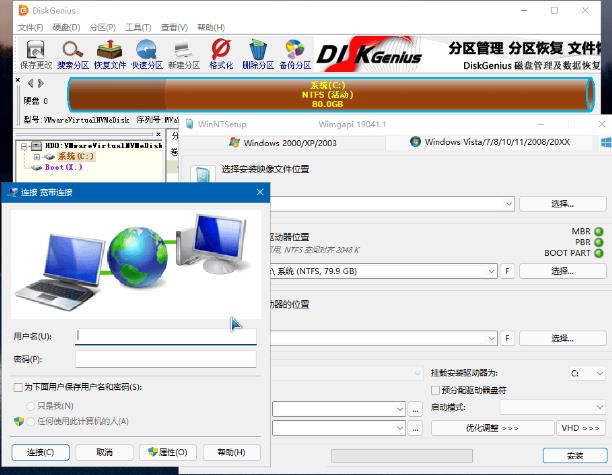
Task: Open the mount installation drive C: dropdown
Action: point(587,374)
